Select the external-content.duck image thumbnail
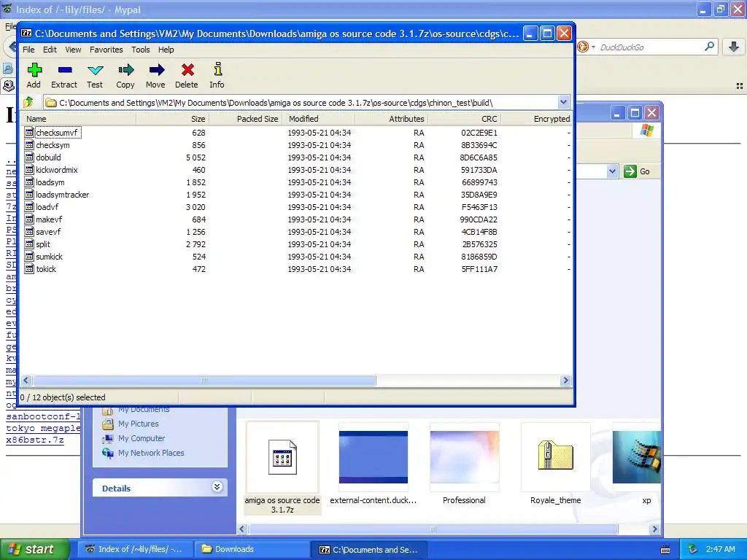Screen dimensions: 747x560 click(x=373, y=457)
